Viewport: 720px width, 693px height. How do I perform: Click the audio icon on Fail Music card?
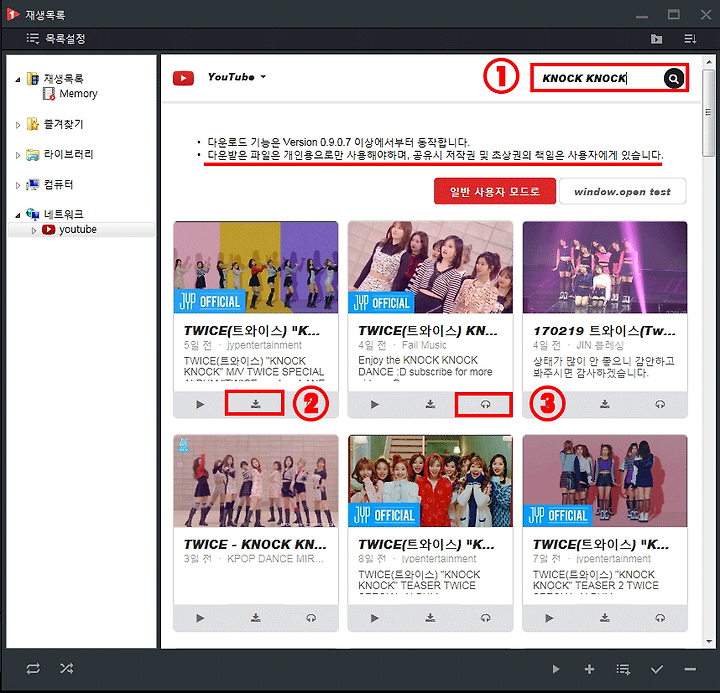click(x=485, y=405)
